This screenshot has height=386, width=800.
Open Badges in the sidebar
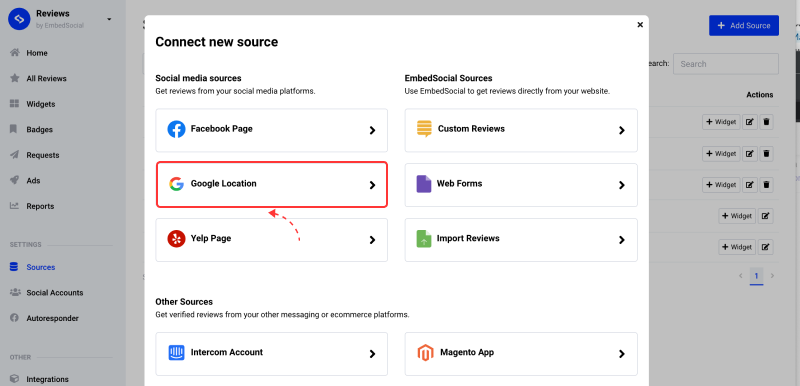pos(39,130)
